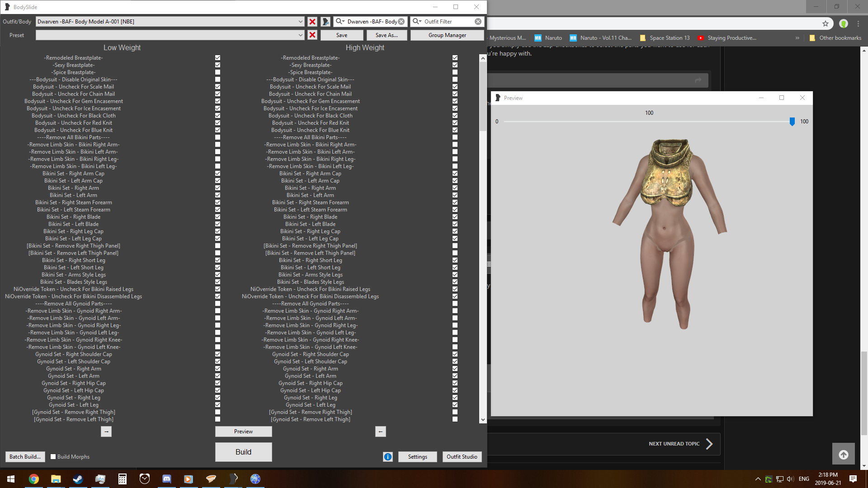Show hidden system tray icons
The width and height of the screenshot is (868, 488).
click(758, 479)
